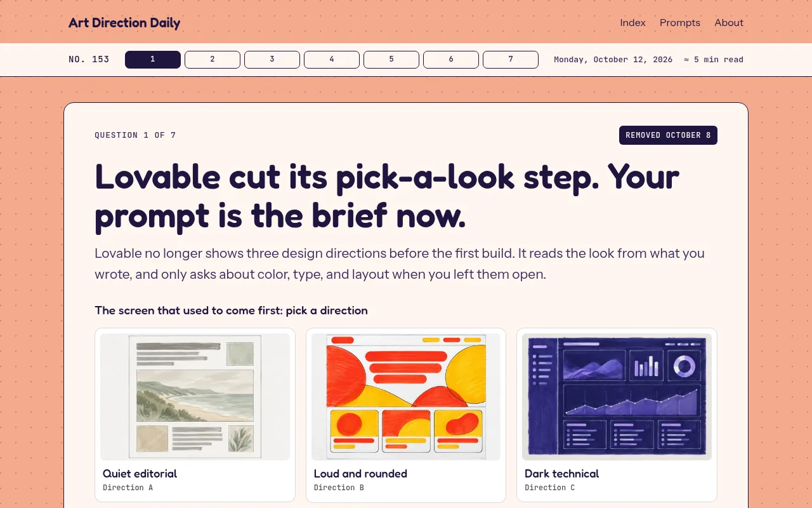This screenshot has width=812, height=508.
Task: Click the 'Loud and rounded' card title
Action: [x=360, y=474]
